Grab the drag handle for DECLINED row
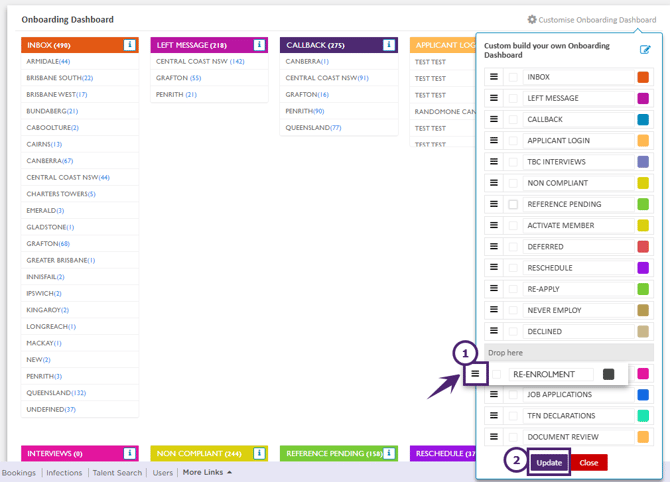Screen dimensions: 670x482 coord(494,331)
